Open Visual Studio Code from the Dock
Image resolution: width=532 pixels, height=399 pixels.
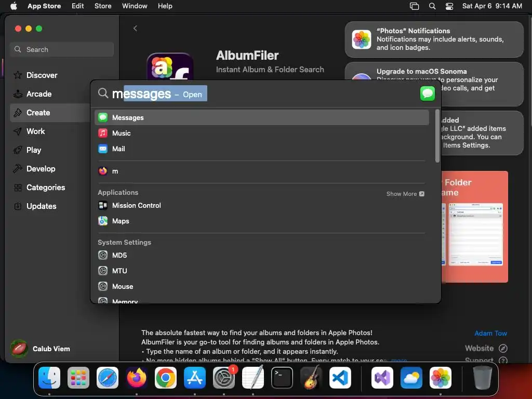pyautogui.click(x=340, y=378)
